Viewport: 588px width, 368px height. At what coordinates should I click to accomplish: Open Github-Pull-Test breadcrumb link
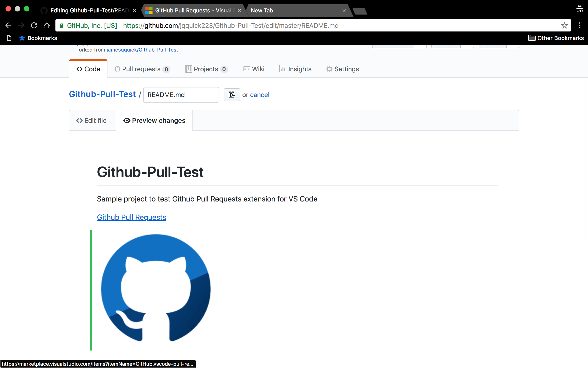tap(102, 94)
